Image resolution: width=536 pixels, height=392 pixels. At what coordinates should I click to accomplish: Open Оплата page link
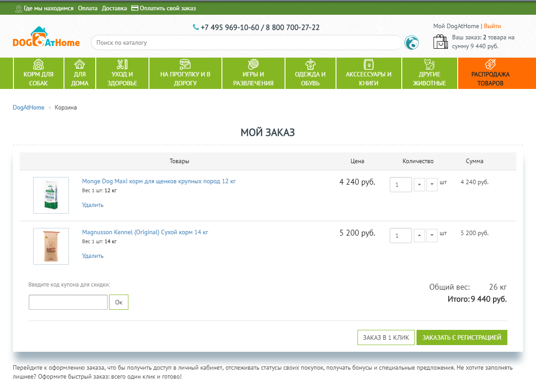[x=88, y=8]
